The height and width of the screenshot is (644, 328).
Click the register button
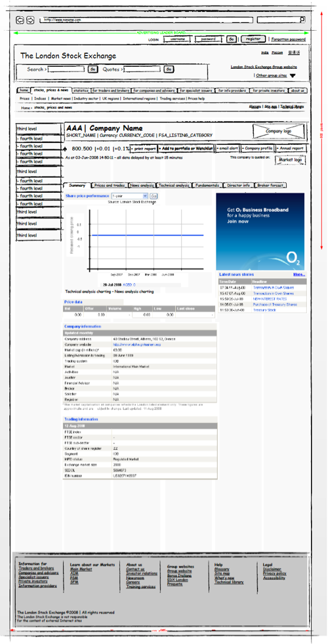tap(253, 39)
